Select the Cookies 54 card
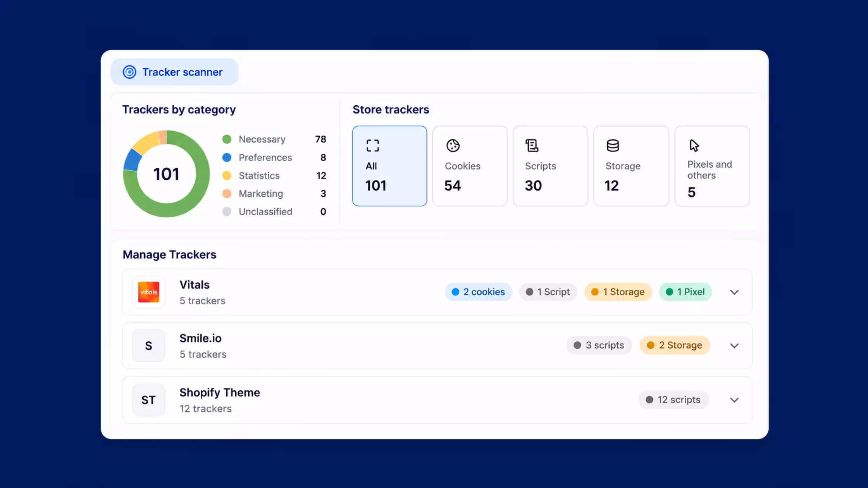The width and height of the screenshot is (868, 488). pos(470,166)
